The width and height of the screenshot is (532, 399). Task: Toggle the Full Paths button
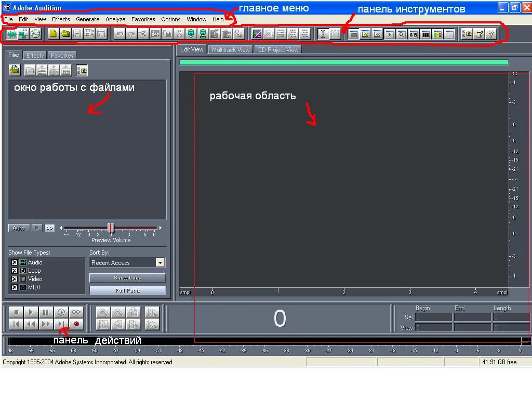coord(128,290)
